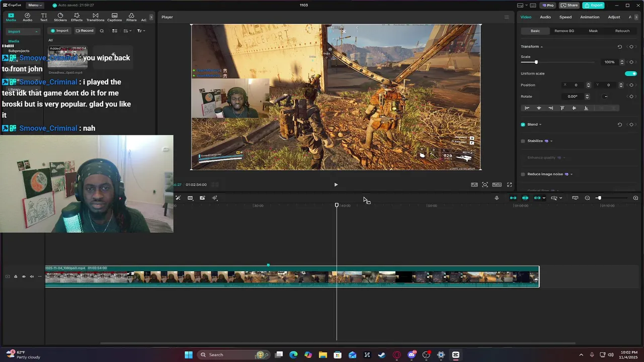644x362 pixels.
Task: Expand the Import sidebar dropdown
Action: coord(36,32)
